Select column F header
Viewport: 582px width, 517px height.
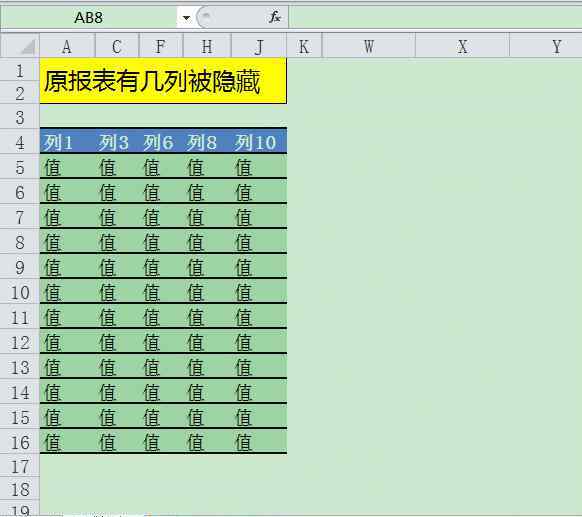[x=161, y=46]
